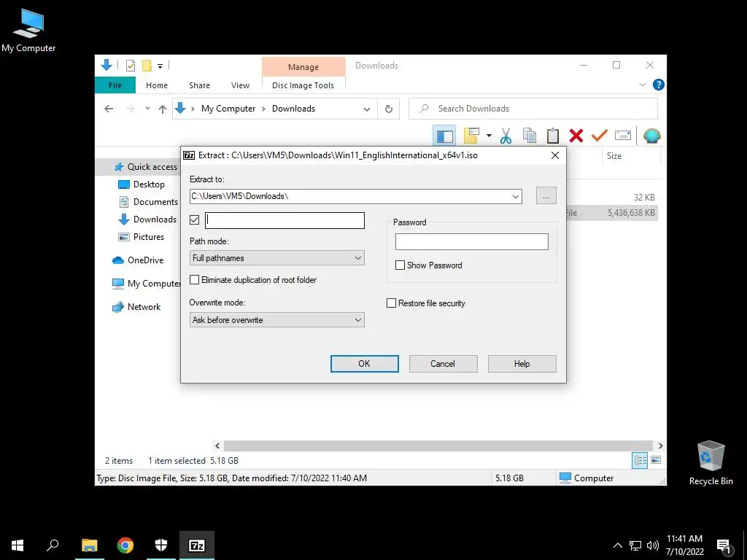The image size is (747, 560).
Task: Expand the address bar history dropdown
Action: (366, 109)
